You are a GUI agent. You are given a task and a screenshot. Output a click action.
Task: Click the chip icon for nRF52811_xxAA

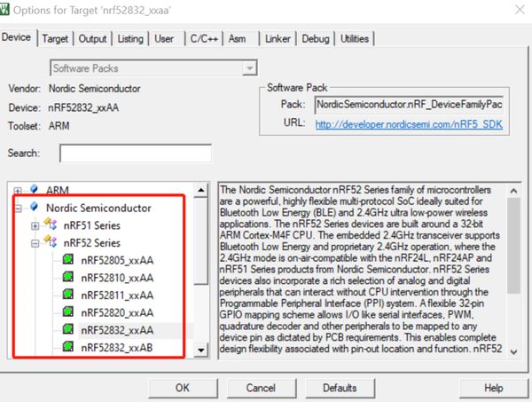[x=68, y=295]
